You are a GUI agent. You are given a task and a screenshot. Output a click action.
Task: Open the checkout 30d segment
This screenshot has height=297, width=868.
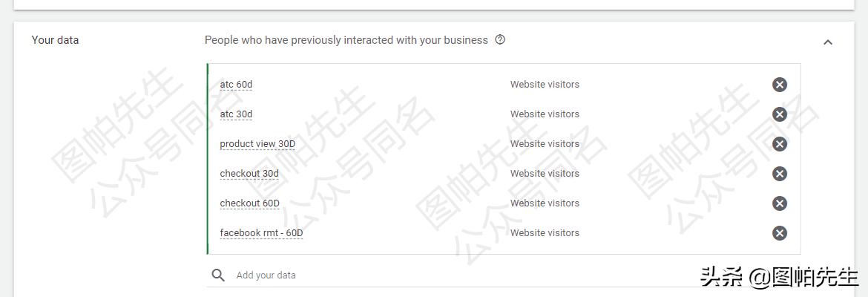(x=249, y=174)
